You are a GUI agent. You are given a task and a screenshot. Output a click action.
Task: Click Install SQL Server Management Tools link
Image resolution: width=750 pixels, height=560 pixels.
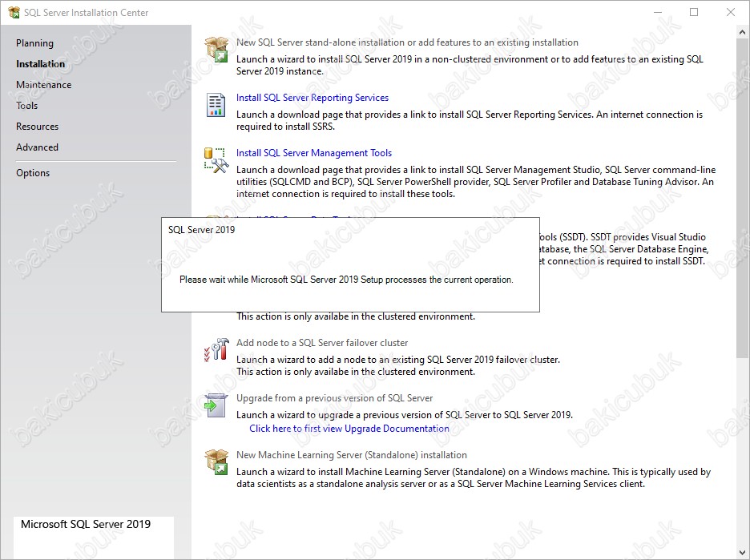[314, 152]
